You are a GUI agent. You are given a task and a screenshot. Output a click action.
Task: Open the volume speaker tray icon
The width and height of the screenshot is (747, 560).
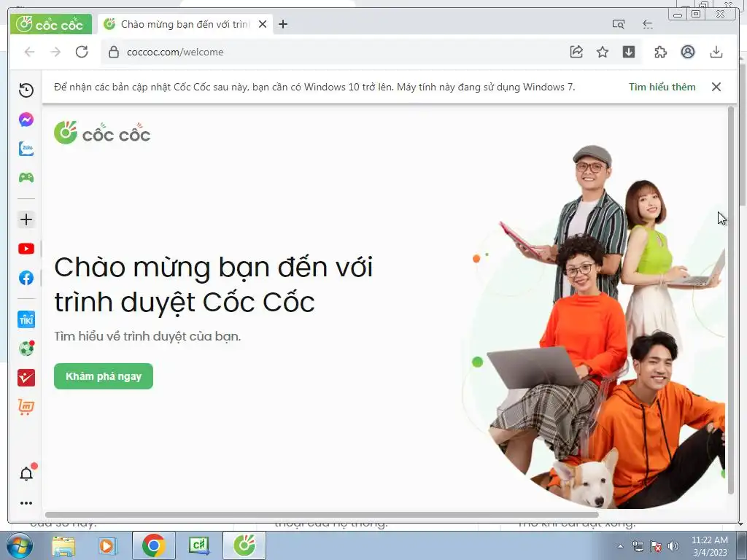[x=673, y=546]
